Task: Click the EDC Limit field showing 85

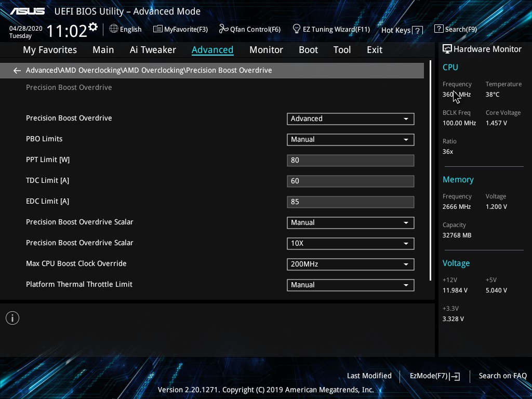Action: [x=351, y=202]
